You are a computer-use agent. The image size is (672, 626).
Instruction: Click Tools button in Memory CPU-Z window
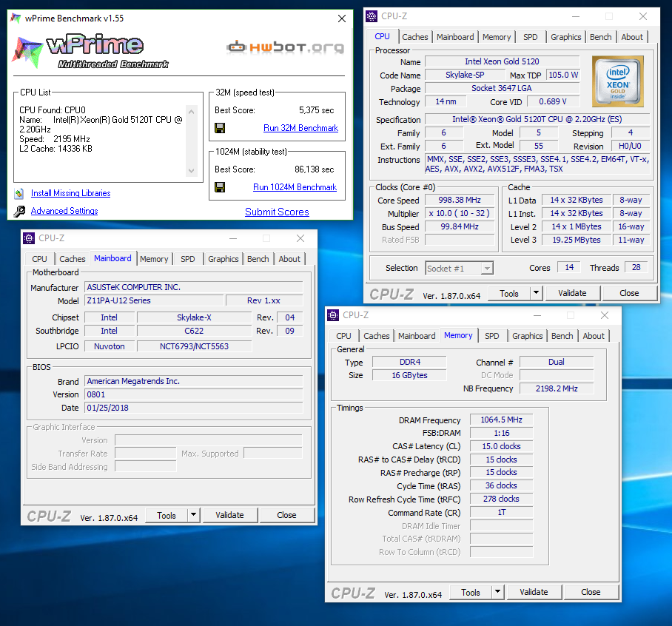(471, 592)
